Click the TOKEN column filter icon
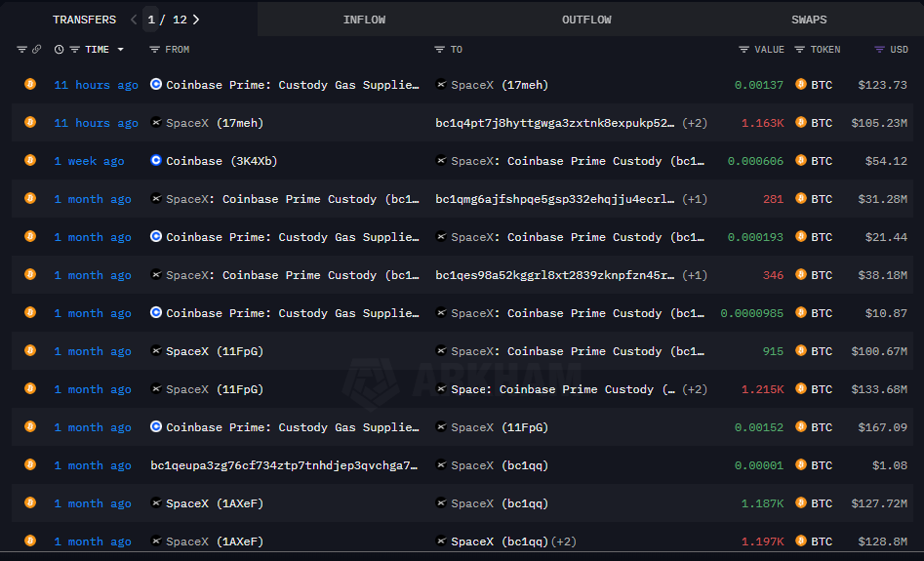This screenshot has height=561, width=924. [x=800, y=50]
